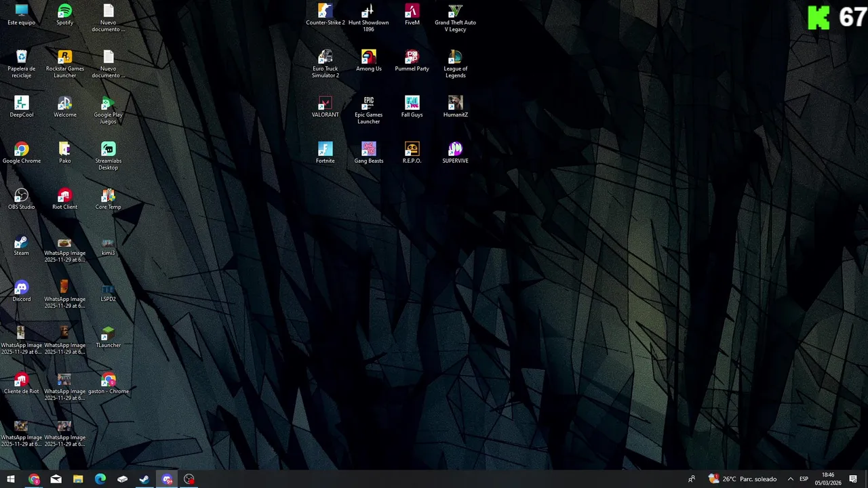Viewport: 868px width, 488px height.
Task: Select the Pako desktop icon
Action: (65, 153)
